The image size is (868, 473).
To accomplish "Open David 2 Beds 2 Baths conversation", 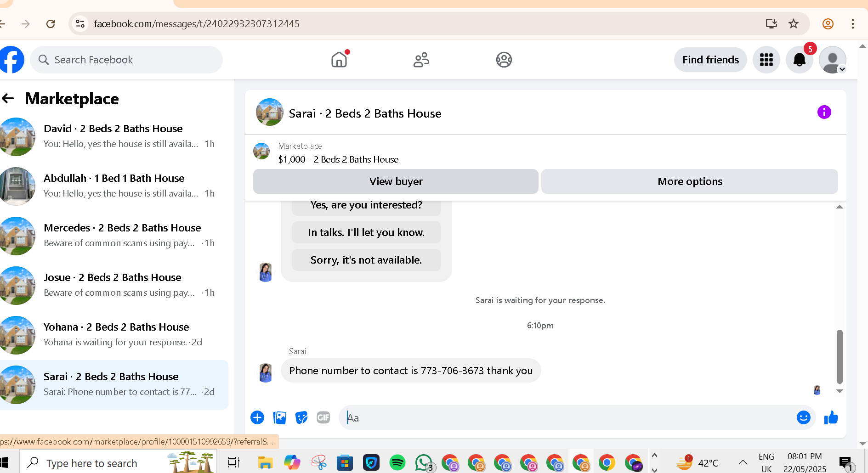I will click(x=114, y=136).
